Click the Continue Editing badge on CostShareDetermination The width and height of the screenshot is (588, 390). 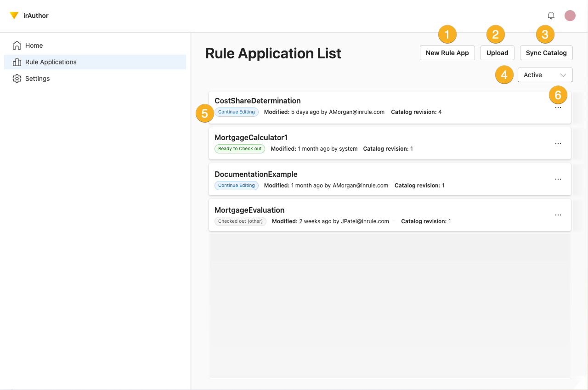[237, 112]
